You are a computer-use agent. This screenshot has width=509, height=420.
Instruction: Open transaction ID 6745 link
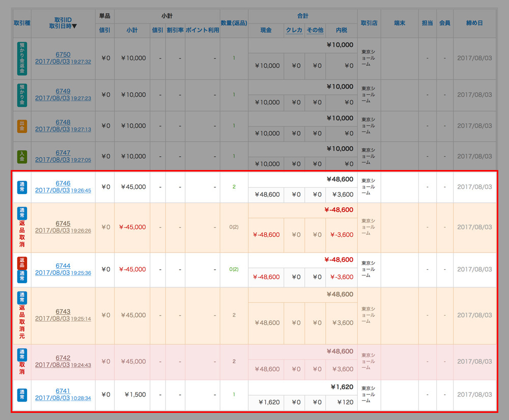tap(63, 223)
